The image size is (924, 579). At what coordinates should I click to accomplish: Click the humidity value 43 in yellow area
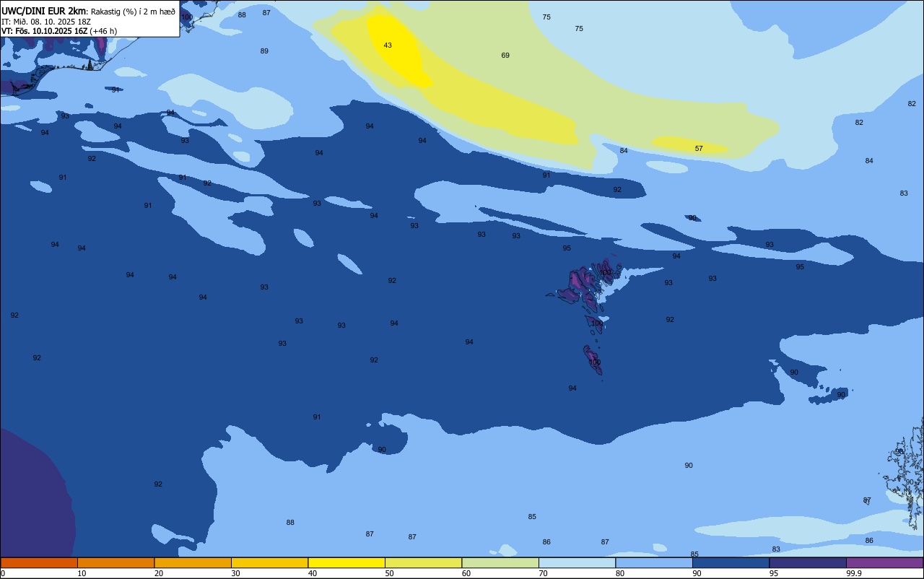pos(388,45)
